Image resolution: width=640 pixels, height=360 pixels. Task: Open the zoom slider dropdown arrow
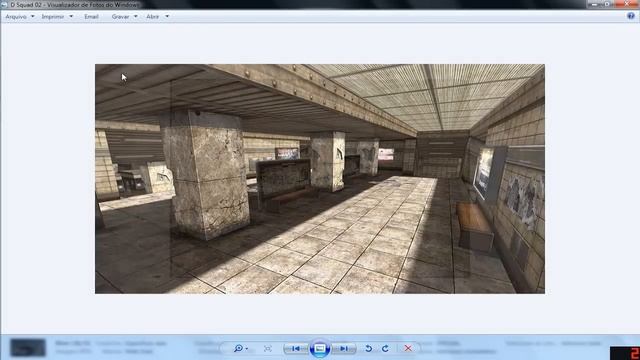[x=247, y=349]
